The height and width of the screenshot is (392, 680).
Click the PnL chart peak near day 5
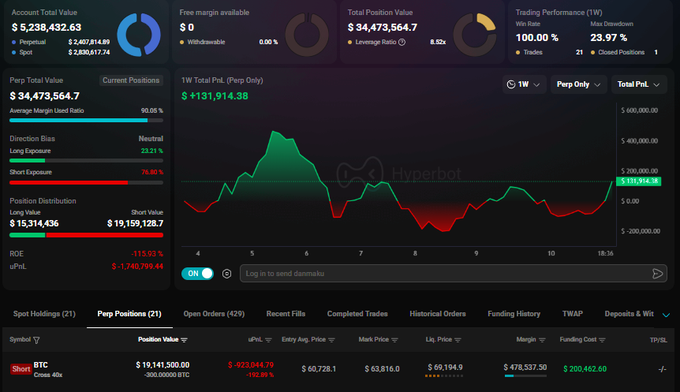[274, 131]
